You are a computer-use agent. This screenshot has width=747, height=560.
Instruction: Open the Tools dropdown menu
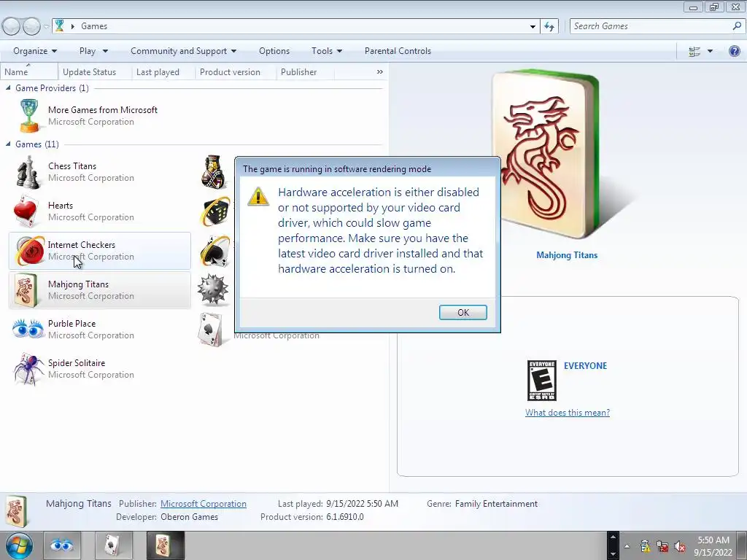[x=327, y=51]
